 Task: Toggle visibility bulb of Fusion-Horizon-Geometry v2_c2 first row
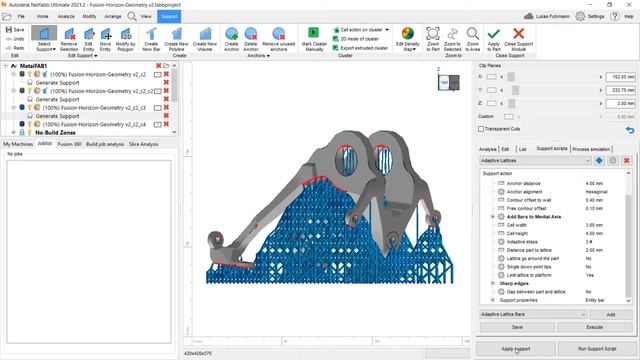(x=29, y=74)
